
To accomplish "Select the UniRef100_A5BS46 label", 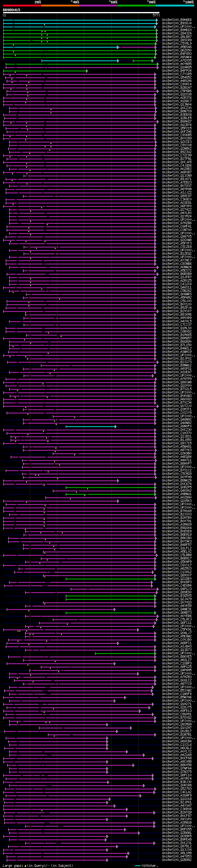I will [177, 47].
